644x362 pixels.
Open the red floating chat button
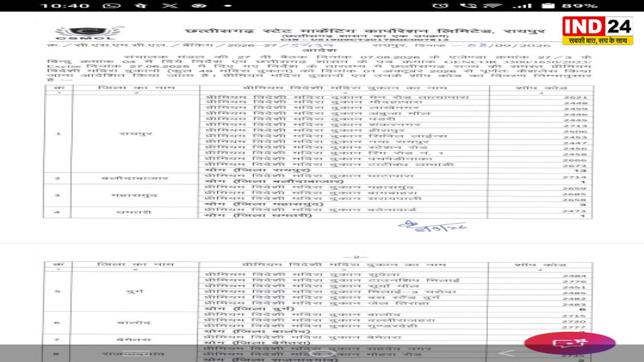[570, 343]
